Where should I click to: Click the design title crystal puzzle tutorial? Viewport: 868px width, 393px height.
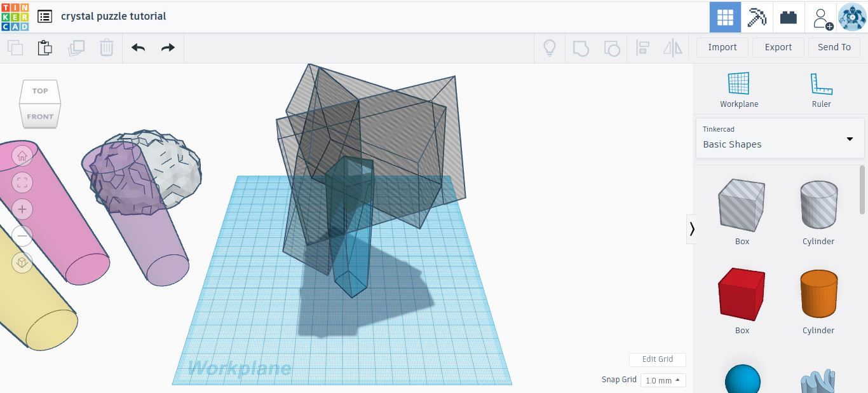point(113,17)
